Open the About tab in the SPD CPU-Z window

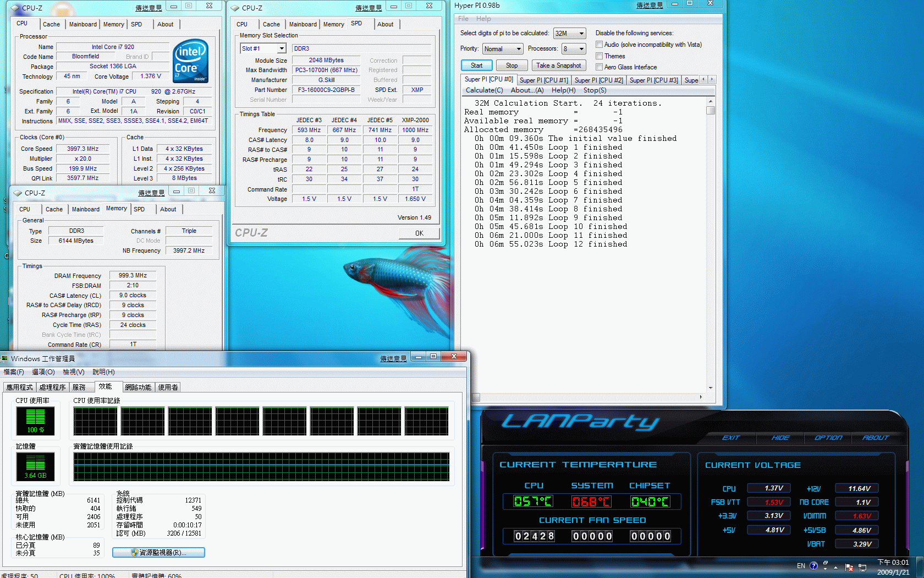(385, 24)
